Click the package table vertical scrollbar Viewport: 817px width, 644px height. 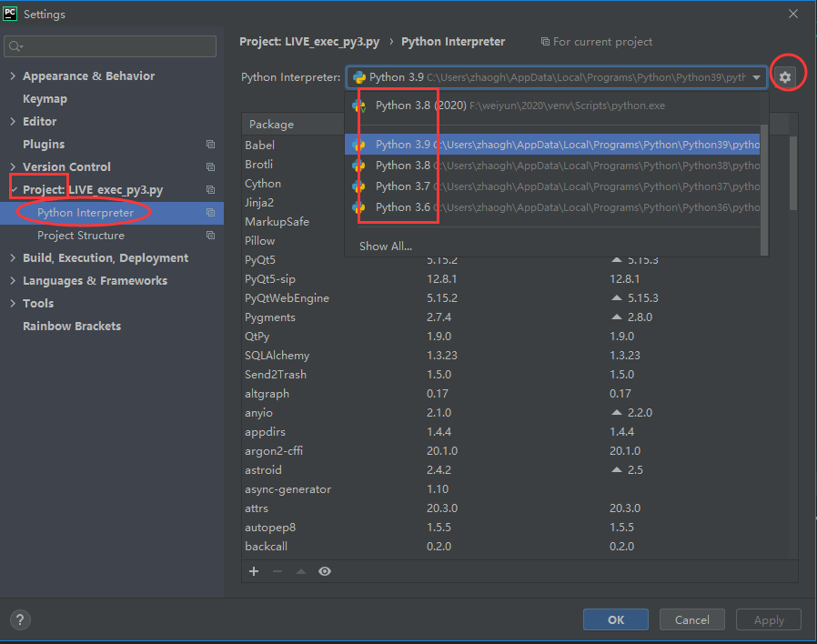point(793,173)
